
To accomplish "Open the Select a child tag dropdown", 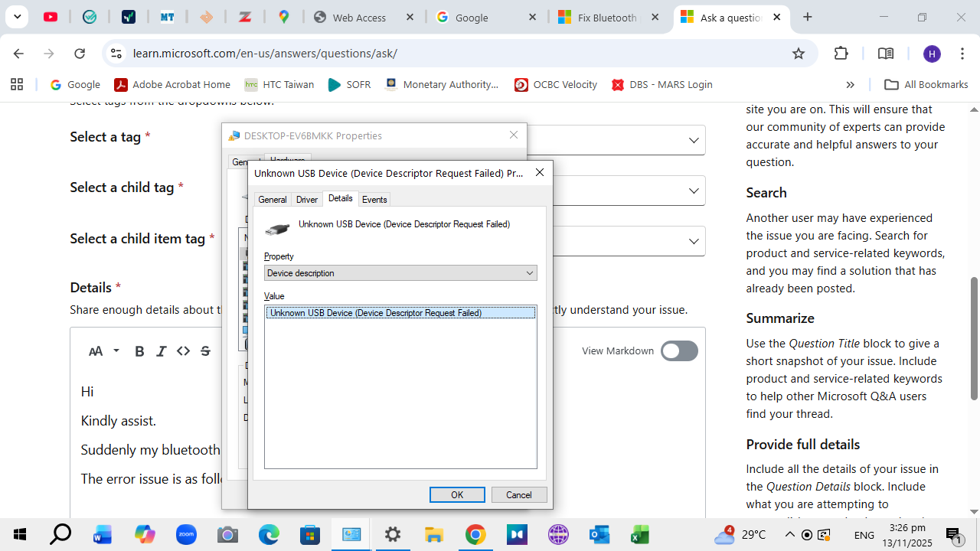I will point(693,191).
